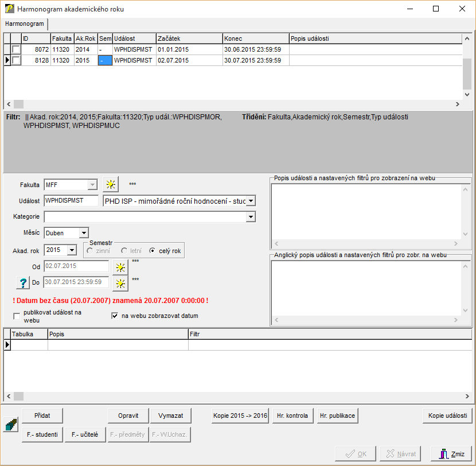Enable publikovat událost na webu checkbox
The image size is (476, 466).
(x=17, y=316)
